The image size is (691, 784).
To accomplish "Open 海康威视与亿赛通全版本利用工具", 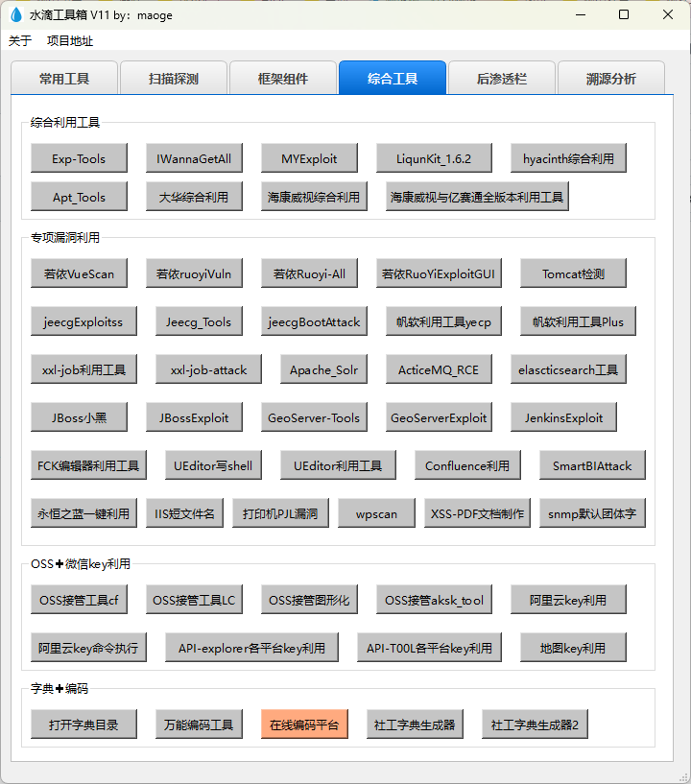I will pyautogui.click(x=477, y=197).
